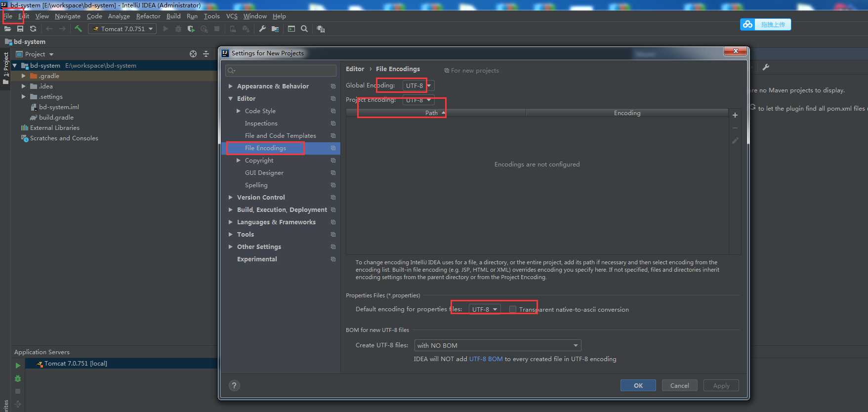Click the debug bug icon in Application Servers
This screenshot has height=412, width=868.
coord(18,378)
